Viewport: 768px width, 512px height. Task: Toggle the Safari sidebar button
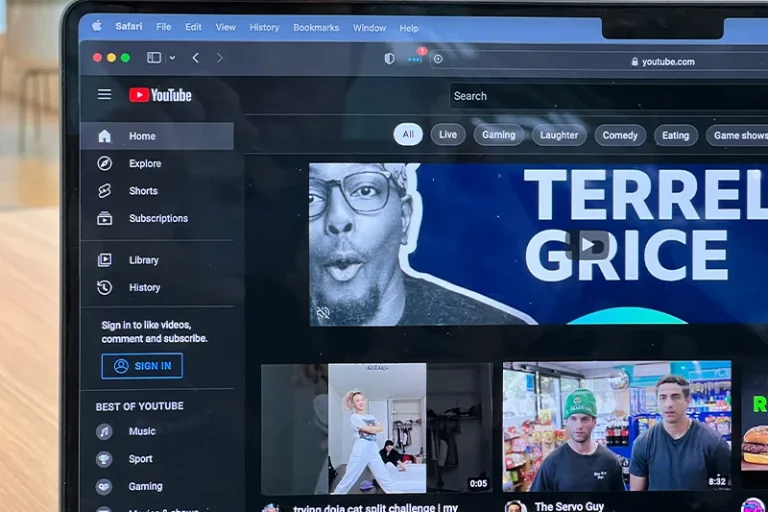[154, 58]
